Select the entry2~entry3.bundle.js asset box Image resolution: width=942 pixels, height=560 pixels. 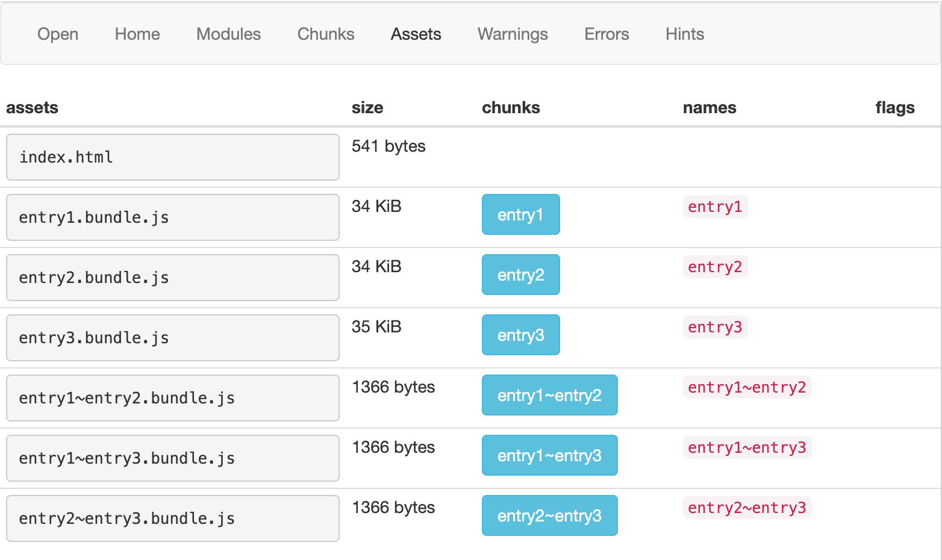tap(172, 518)
